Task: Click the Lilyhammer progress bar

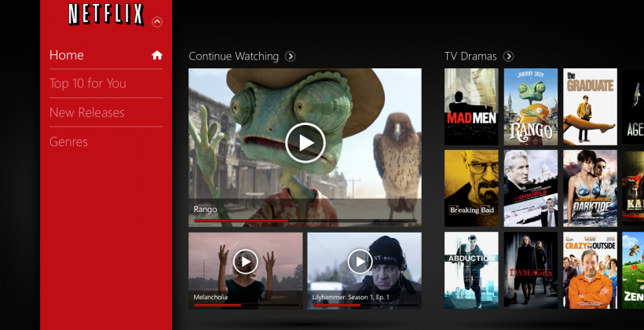Action: pos(365,305)
